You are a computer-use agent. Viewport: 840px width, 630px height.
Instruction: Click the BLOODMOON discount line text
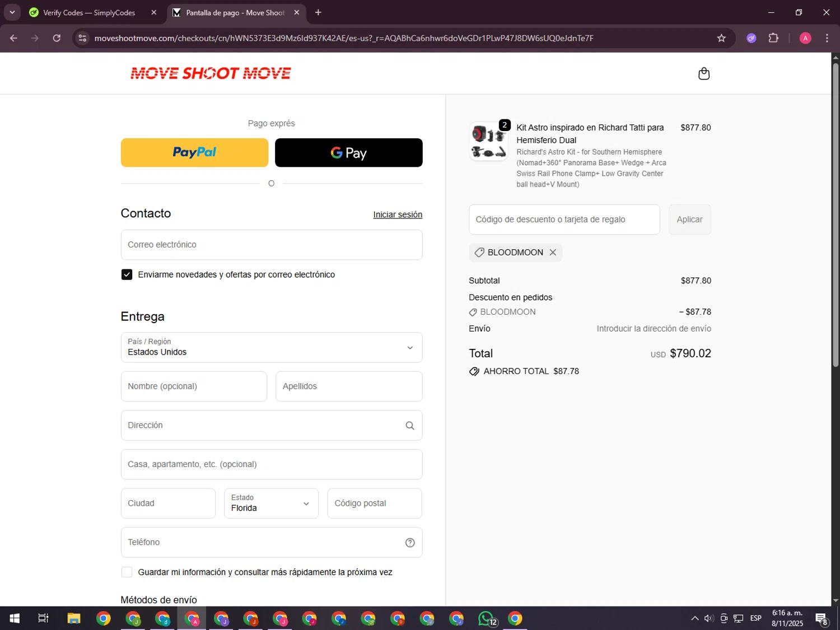(508, 312)
